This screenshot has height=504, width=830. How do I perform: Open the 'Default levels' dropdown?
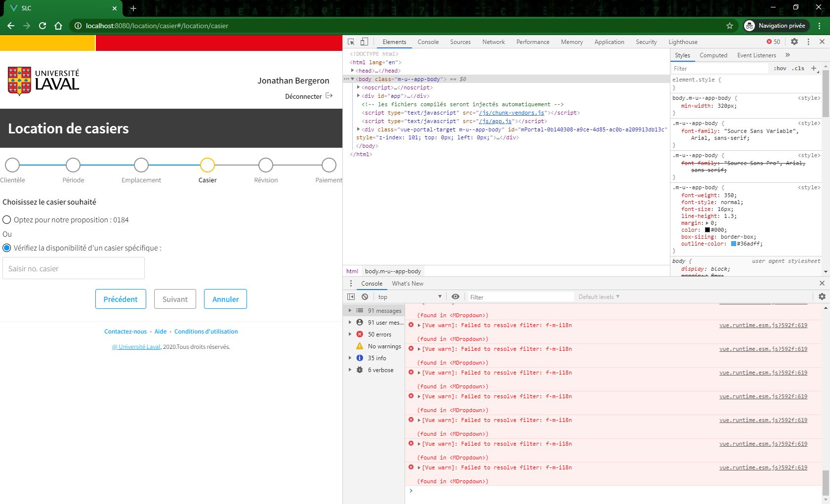(x=598, y=296)
